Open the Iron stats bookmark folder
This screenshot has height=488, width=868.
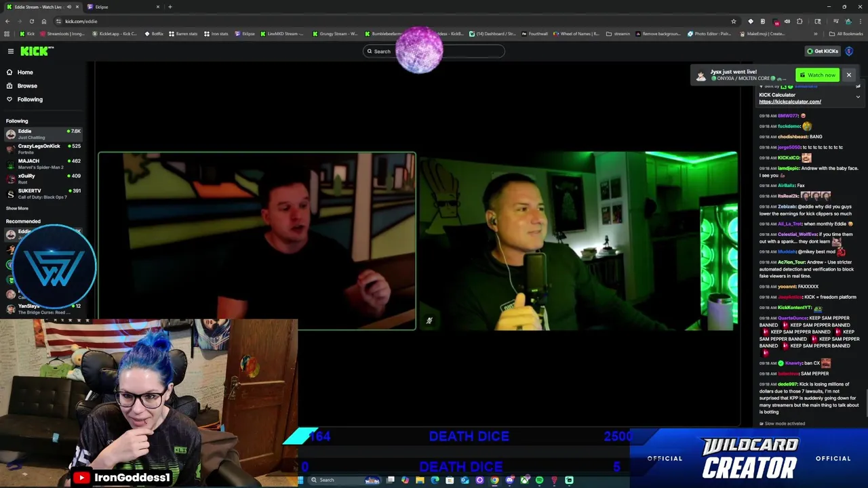point(216,34)
